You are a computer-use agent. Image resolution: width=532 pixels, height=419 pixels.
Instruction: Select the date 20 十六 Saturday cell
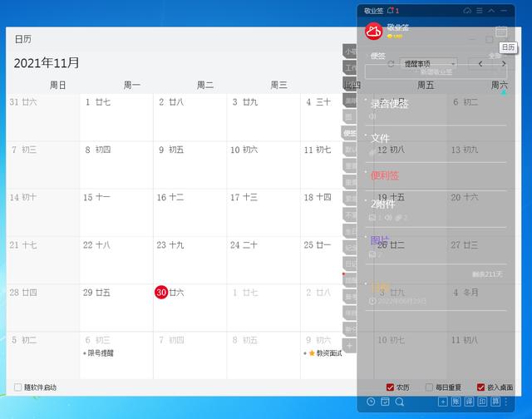click(465, 197)
